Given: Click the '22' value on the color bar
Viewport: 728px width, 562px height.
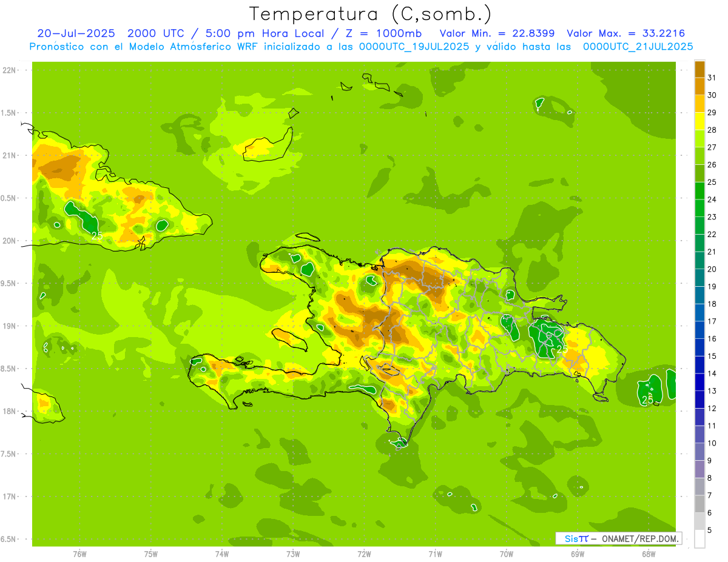Looking at the screenshot, I should [x=712, y=234].
